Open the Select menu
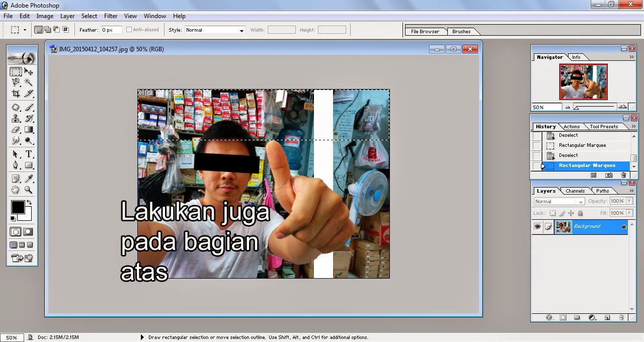644x342 pixels. 89,16
